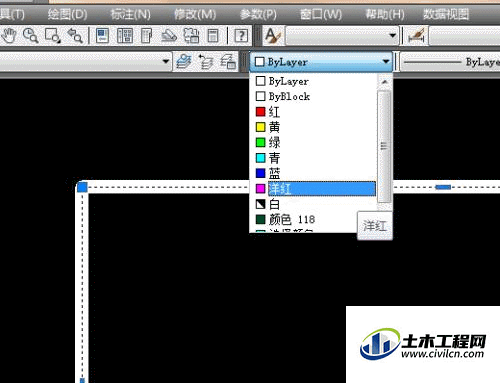Image resolution: width=500 pixels, height=383 pixels.
Task: Pick the 黄 yellow color
Action: [x=313, y=127]
